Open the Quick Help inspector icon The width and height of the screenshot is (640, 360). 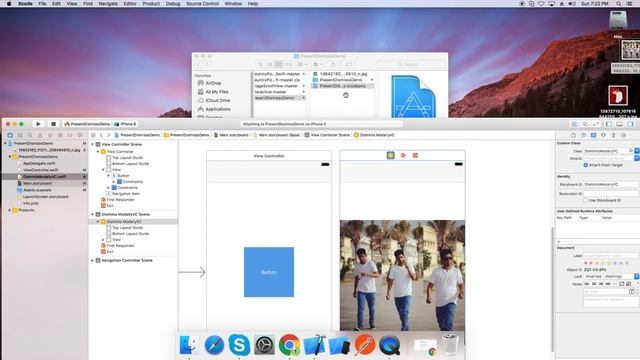(583, 135)
